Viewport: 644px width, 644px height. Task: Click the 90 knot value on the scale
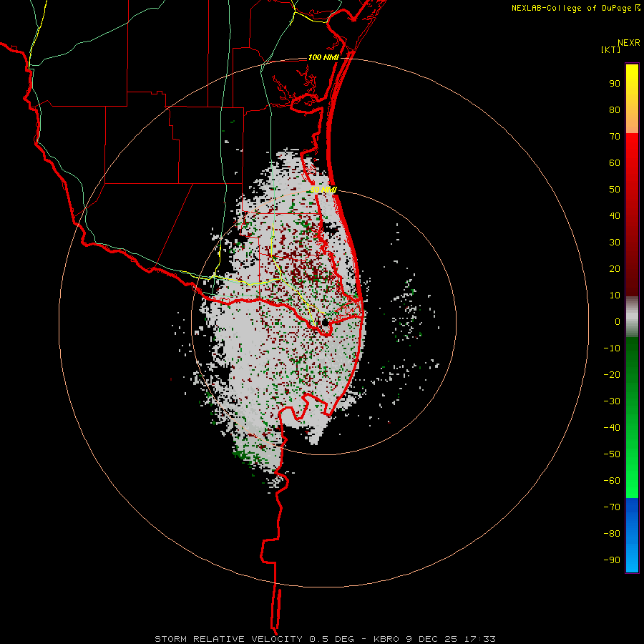(x=615, y=84)
